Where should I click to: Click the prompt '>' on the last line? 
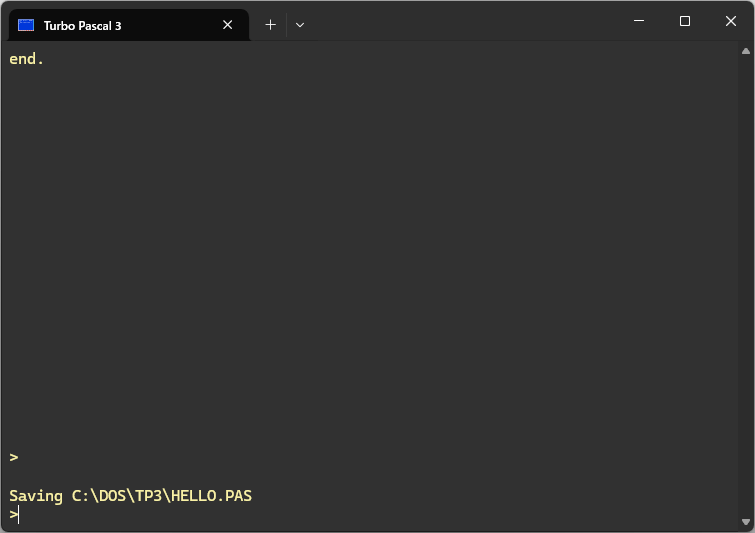(x=13, y=515)
